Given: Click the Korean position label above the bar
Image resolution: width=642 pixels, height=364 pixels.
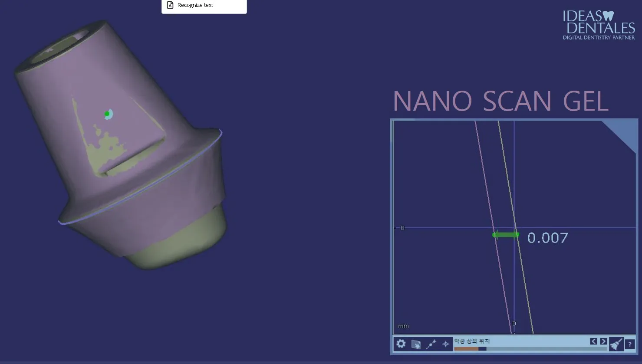Looking at the screenshot, I should (x=472, y=341).
